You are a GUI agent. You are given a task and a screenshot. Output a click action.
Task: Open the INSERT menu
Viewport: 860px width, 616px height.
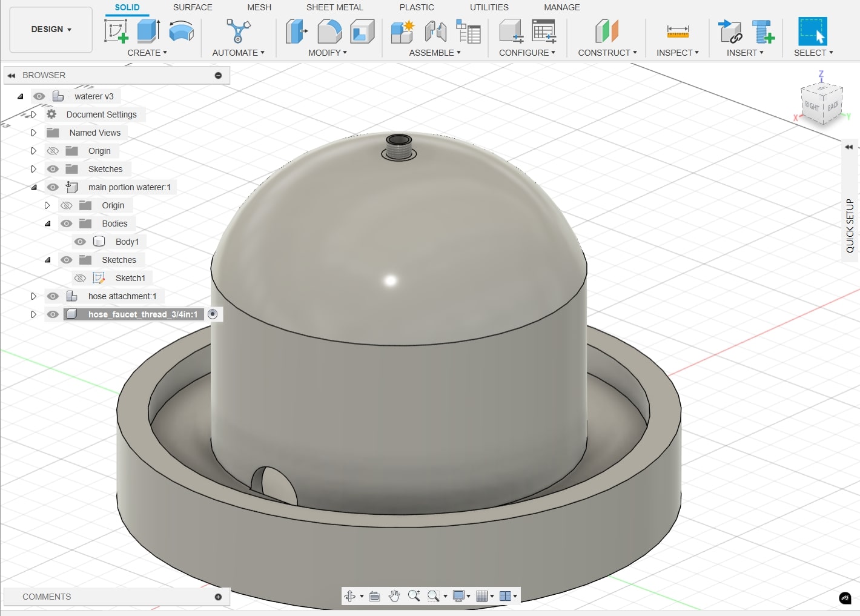745,53
